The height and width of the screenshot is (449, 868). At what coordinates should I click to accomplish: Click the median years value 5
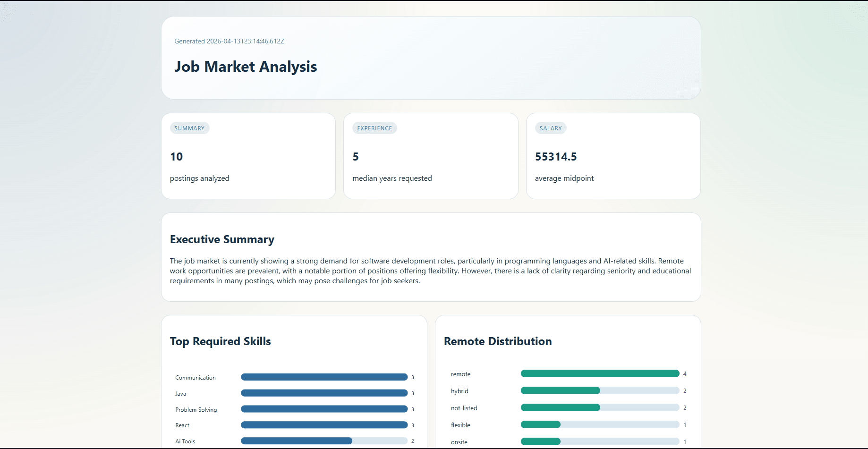(x=356, y=157)
